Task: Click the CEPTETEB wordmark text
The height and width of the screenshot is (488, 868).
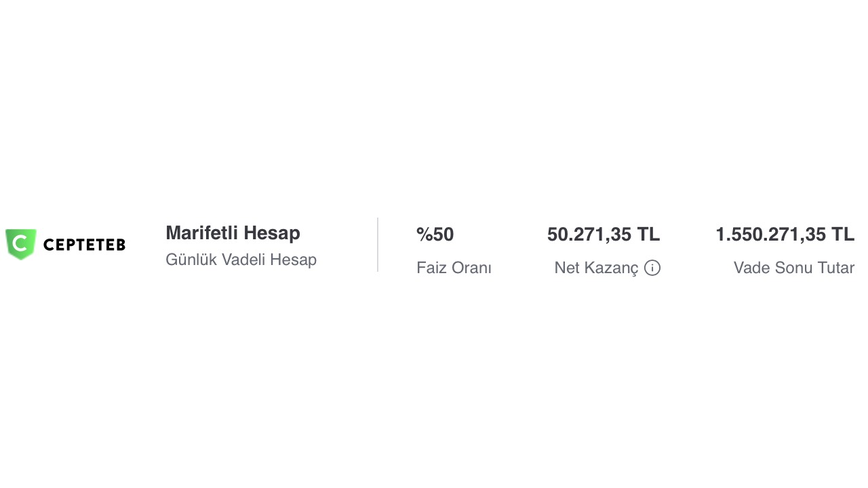Action: pyautogui.click(x=84, y=245)
